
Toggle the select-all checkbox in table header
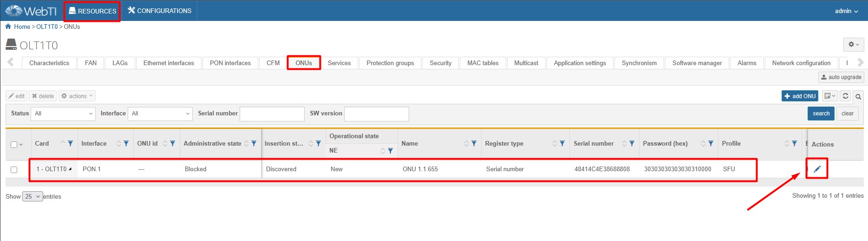tap(14, 144)
